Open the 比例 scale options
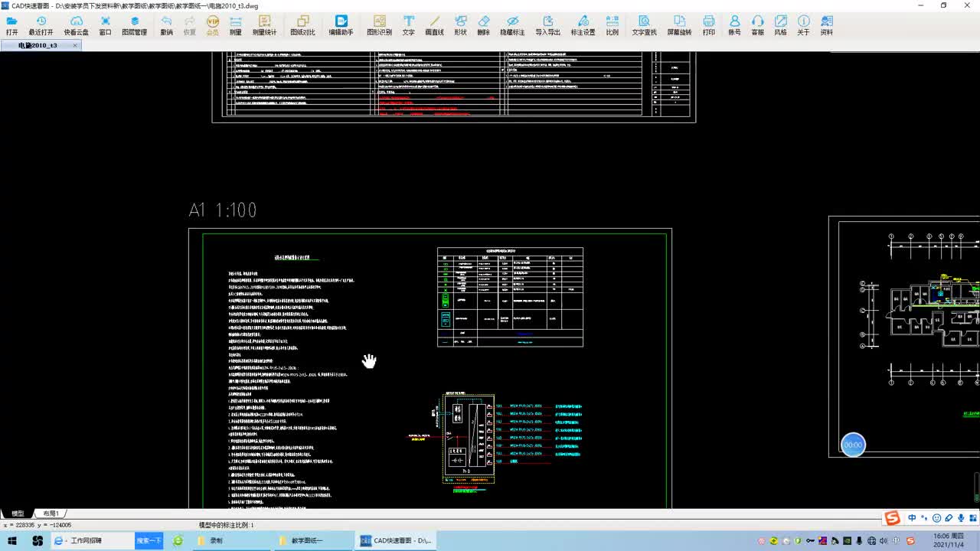980x551 pixels. [x=612, y=25]
